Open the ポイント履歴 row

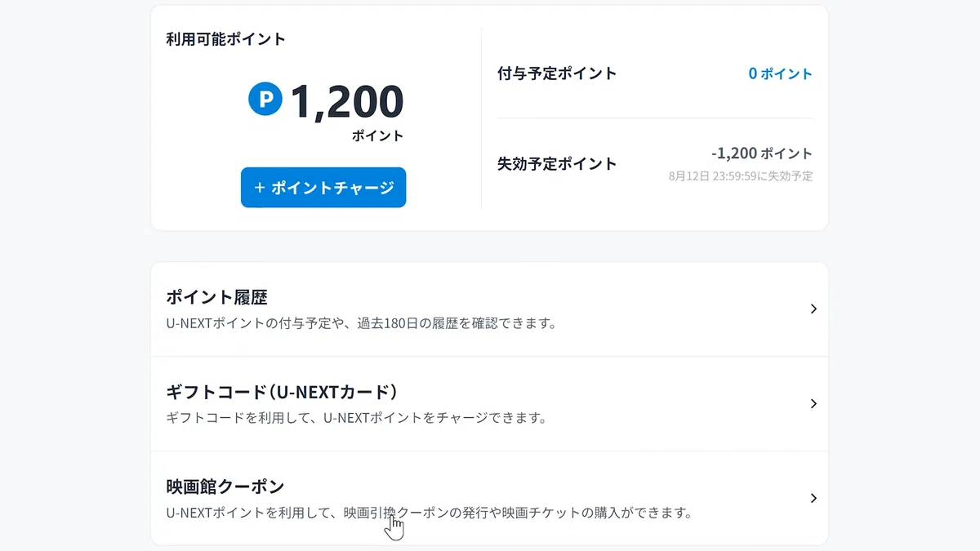(x=489, y=309)
